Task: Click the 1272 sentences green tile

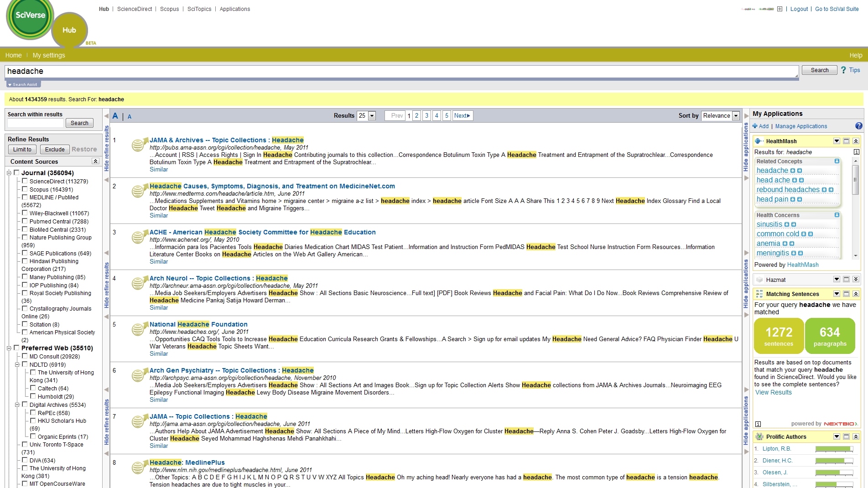Action: (x=779, y=336)
